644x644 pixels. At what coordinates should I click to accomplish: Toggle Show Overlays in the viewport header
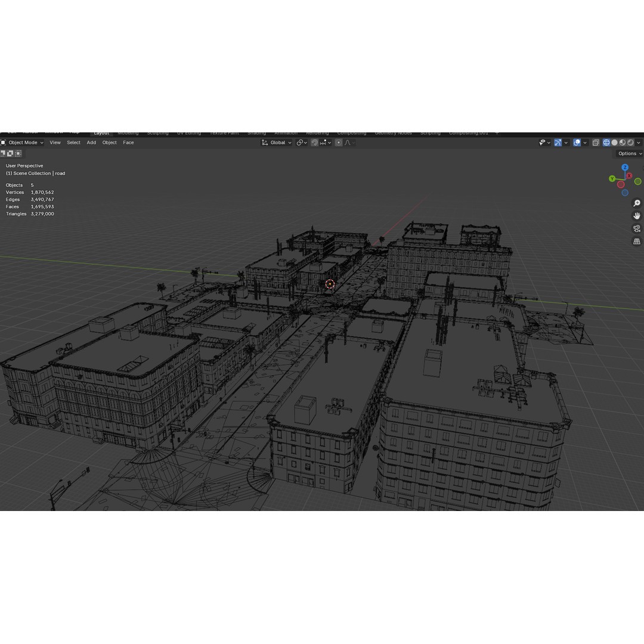pyautogui.click(x=576, y=143)
